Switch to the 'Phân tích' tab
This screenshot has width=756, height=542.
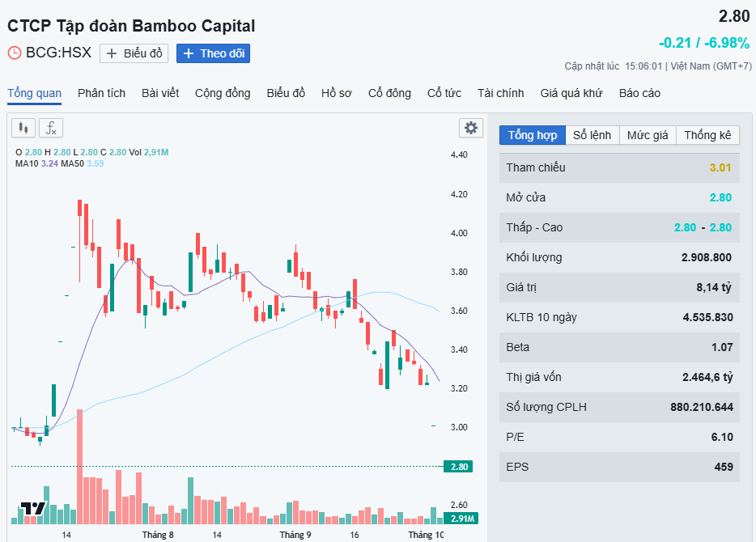tap(101, 93)
